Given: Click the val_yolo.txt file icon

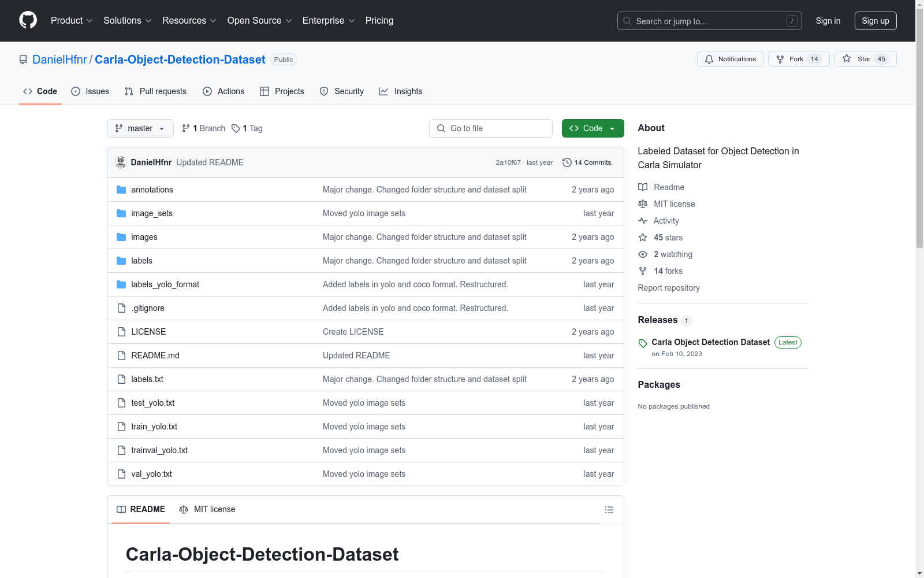Looking at the screenshot, I should coord(121,474).
